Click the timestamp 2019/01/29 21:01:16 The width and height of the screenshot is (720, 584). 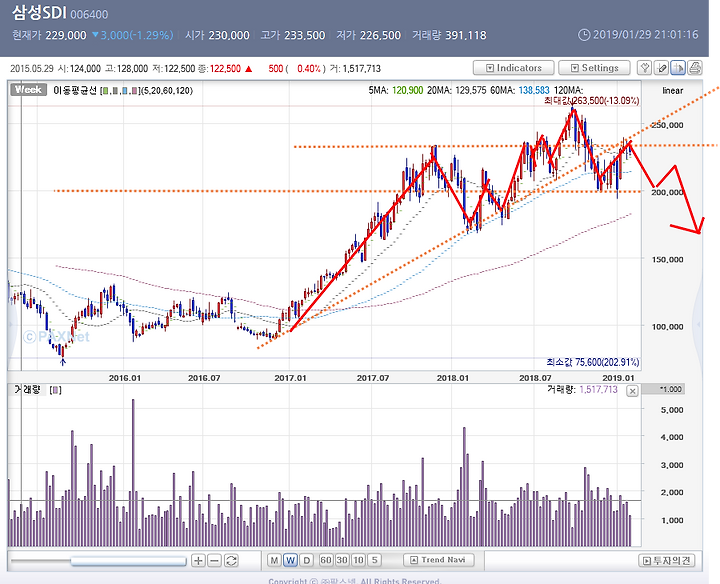pyautogui.click(x=645, y=34)
